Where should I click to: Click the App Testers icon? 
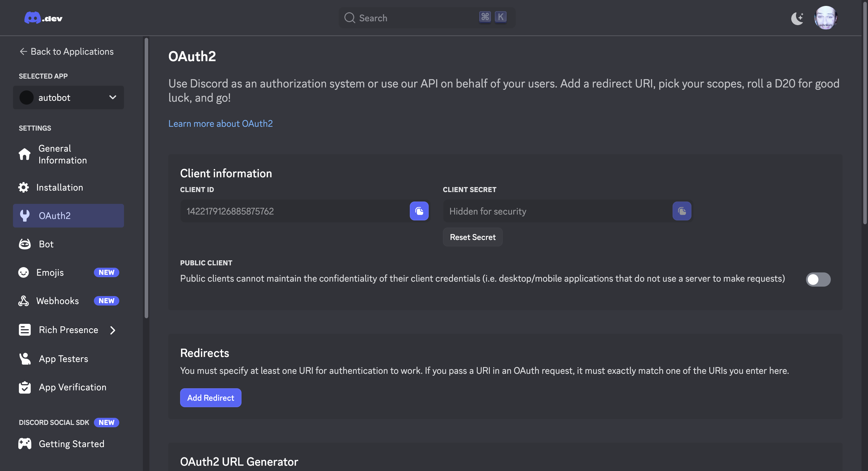coord(25,359)
